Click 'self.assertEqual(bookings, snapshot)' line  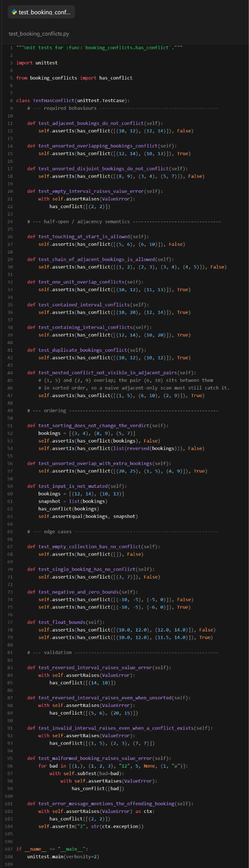pyautogui.click(x=88, y=516)
